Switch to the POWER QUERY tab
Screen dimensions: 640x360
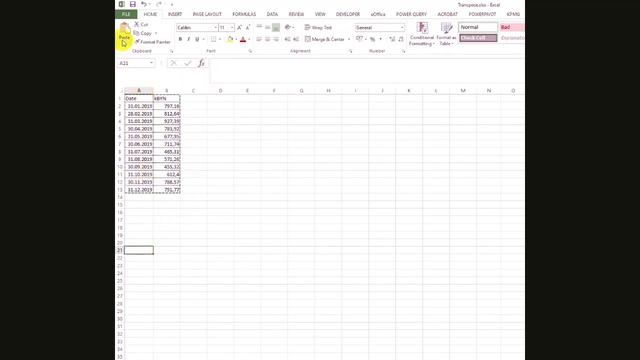coord(411,14)
